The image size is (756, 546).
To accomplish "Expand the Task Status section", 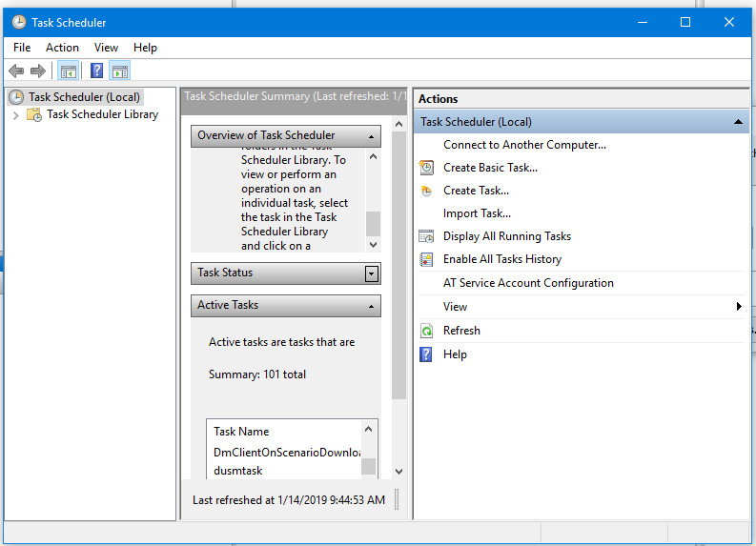I will [x=371, y=273].
